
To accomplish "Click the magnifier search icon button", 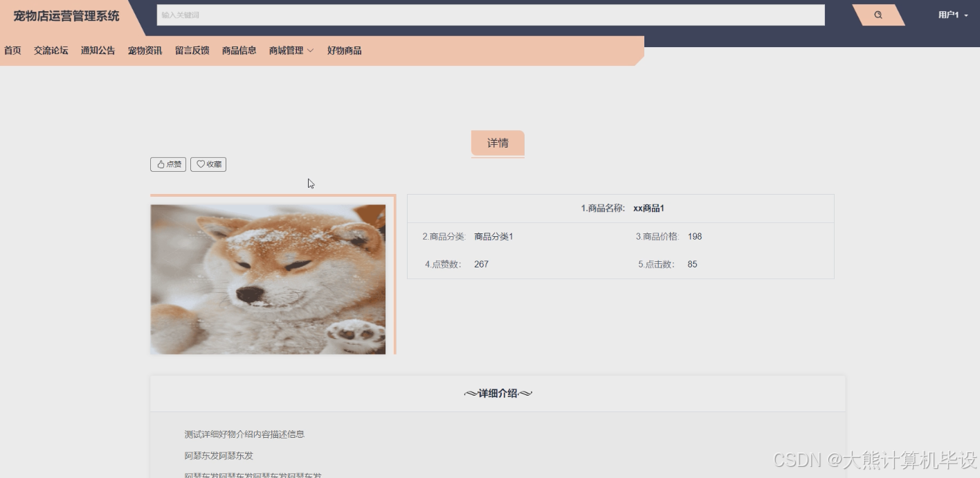I will click(x=878, y=15).
